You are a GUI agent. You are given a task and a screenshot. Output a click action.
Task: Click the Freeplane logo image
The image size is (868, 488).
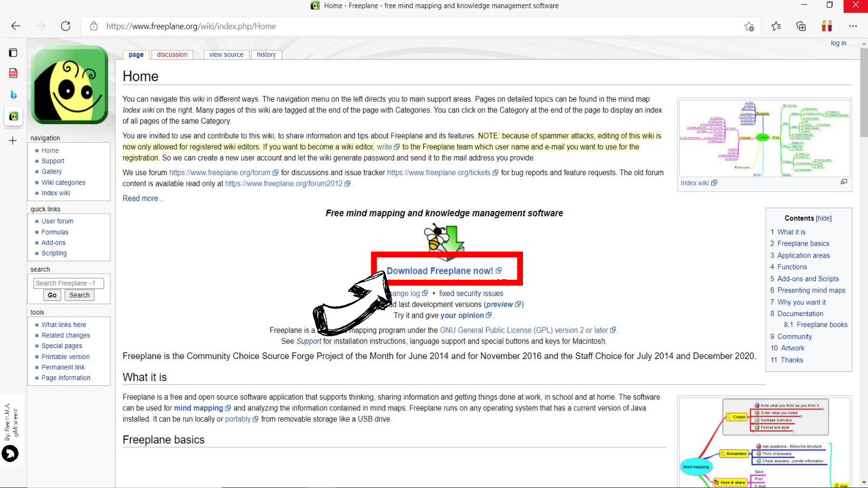tap(69, 85)
